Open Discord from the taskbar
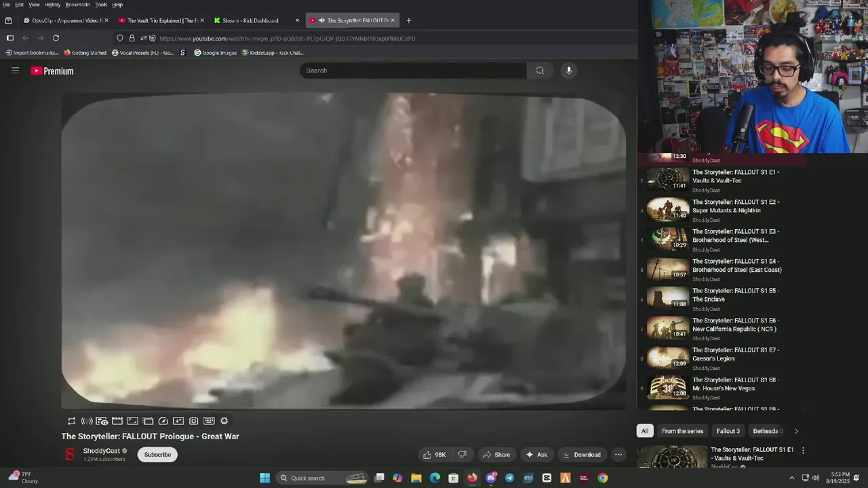 tap(491, 478)
